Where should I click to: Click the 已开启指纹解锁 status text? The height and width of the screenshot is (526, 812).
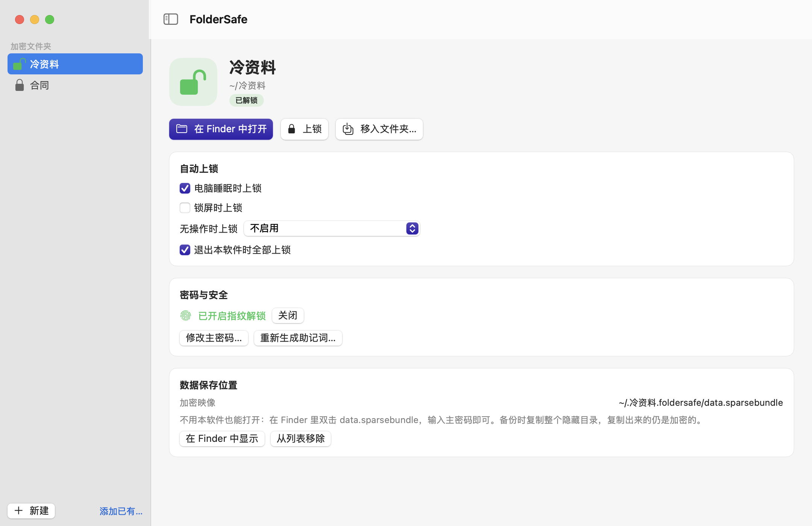click(x=232, y=316)
